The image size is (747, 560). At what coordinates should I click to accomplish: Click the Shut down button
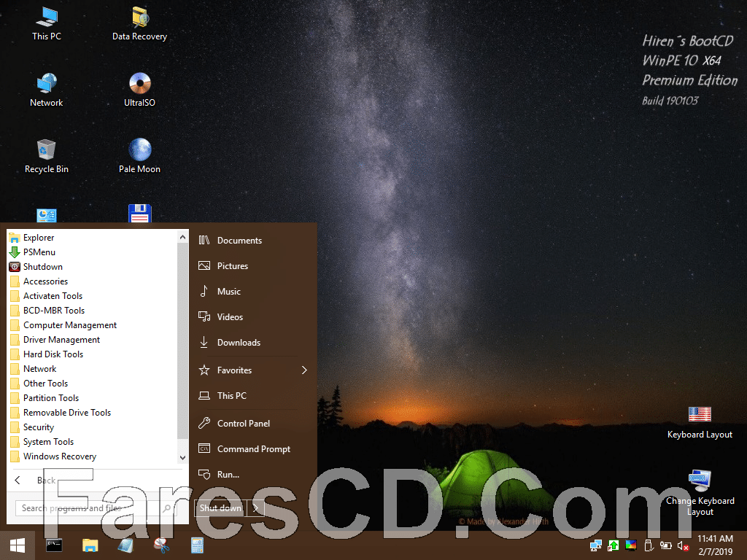point(220,508)
